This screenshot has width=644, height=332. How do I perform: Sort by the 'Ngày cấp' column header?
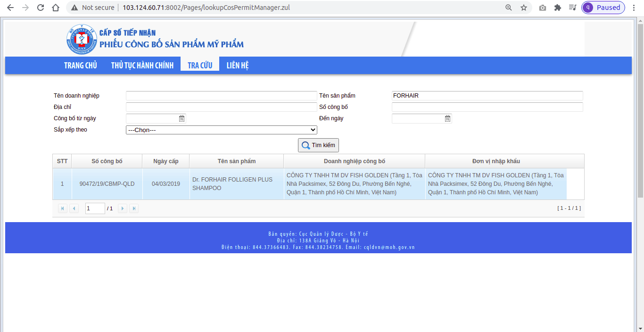[x=166, y=161]
